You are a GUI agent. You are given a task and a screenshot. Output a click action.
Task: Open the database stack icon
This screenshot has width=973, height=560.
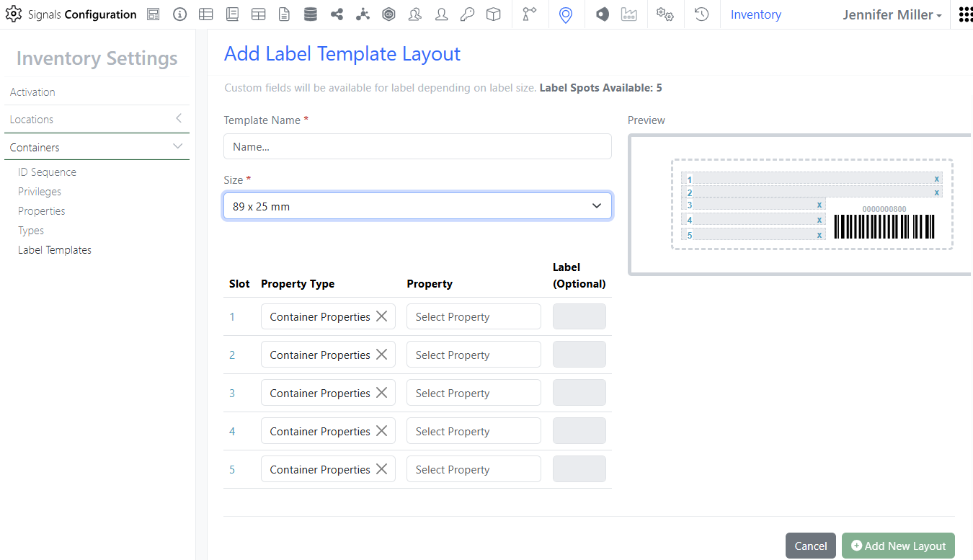310,14
